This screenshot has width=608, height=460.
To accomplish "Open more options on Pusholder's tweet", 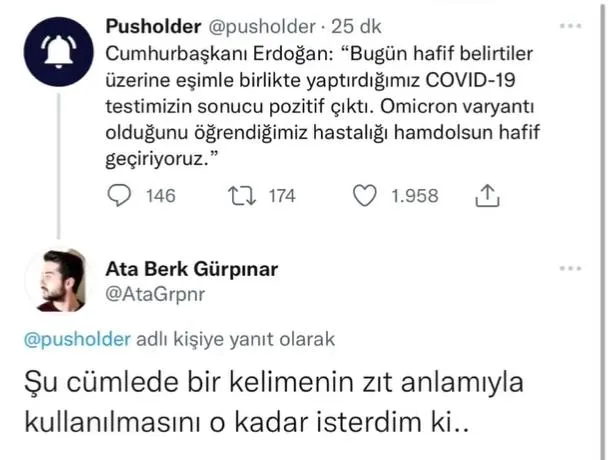I will click(x=571, y=22).
